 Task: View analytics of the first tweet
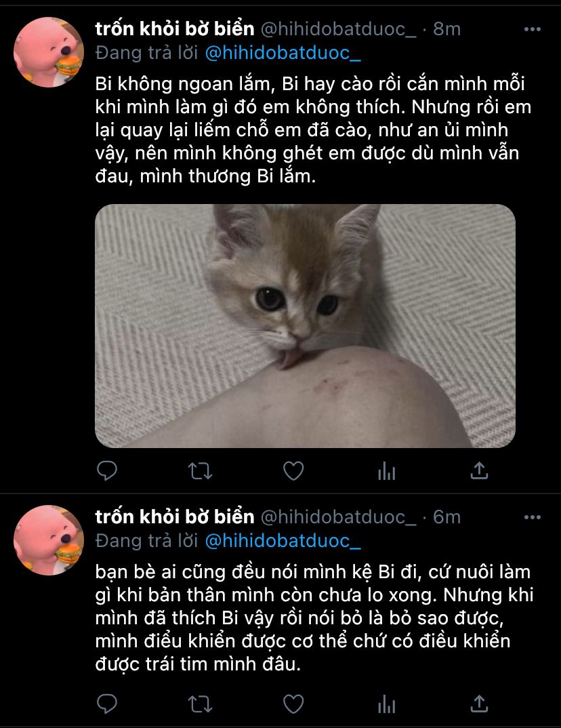[x=386, y=471]
